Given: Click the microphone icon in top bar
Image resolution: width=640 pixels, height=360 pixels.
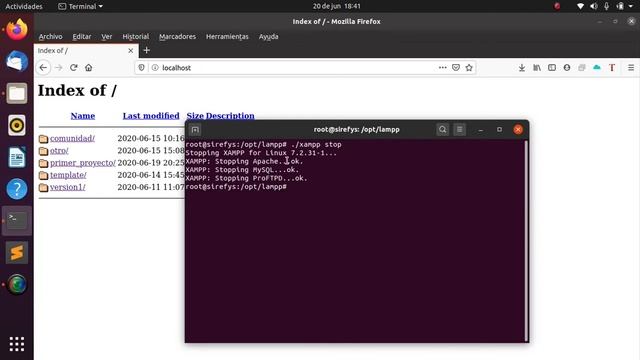Looking at the screenshot, I should click(x=607, y=6).
